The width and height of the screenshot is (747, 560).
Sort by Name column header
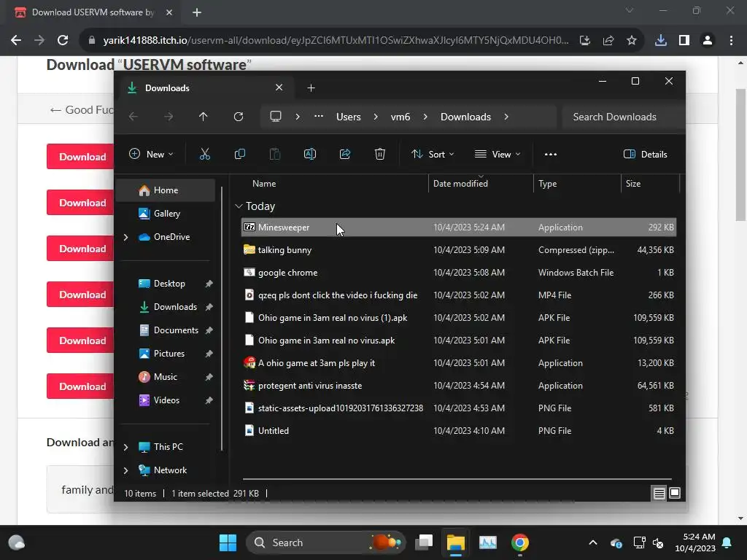[333, 183]
